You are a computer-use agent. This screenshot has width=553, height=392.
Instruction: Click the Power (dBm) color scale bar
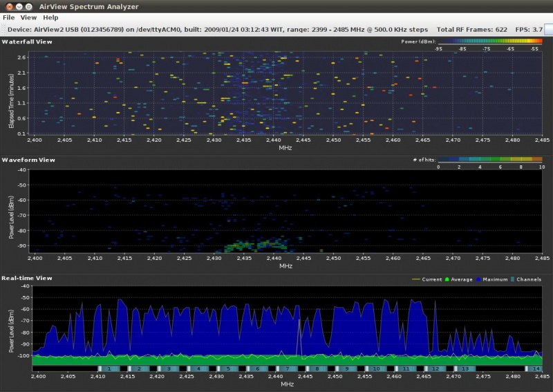[490, 41]
